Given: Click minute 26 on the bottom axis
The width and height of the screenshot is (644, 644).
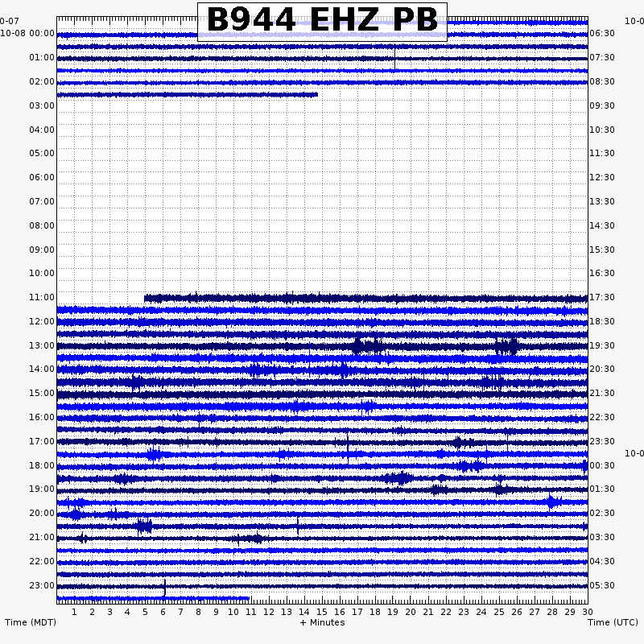Looking at the screenshot, I should click(x=517, y=613).
